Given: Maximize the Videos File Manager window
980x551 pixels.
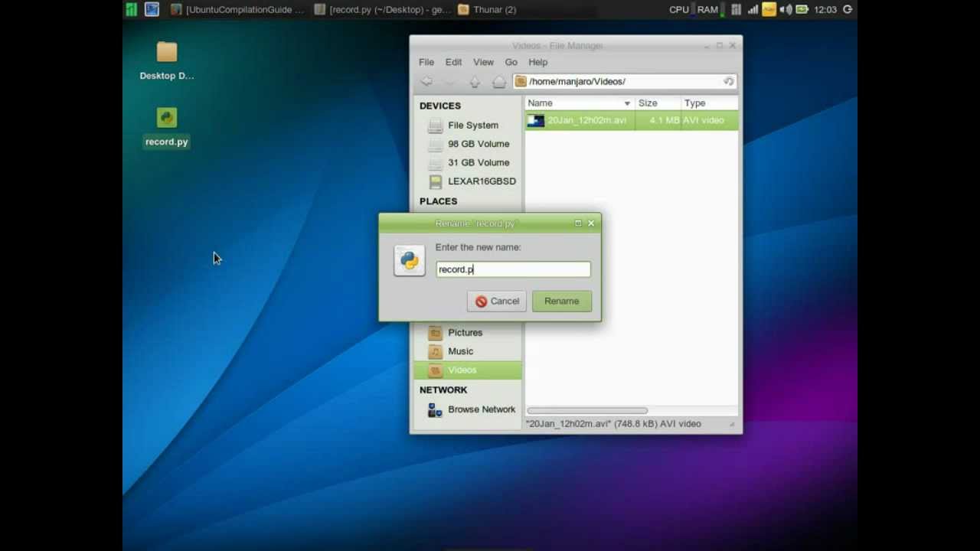Looking at the screenshot, I should tap(720, 46).
